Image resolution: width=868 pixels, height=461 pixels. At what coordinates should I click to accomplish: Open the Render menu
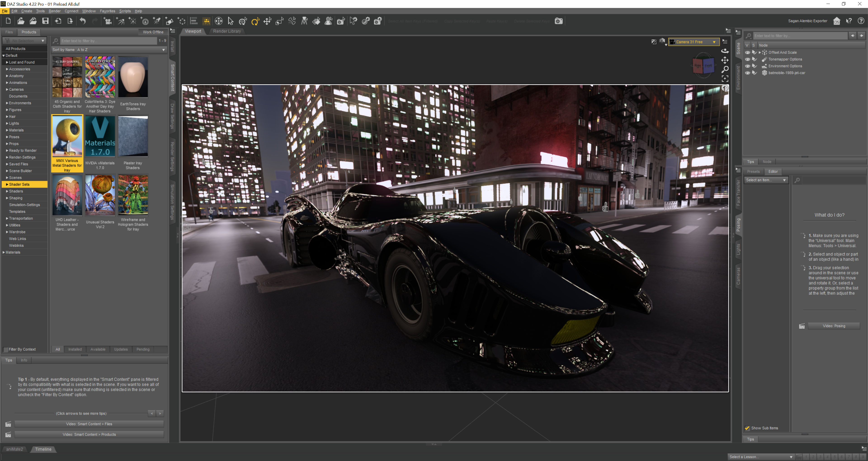(54, 11)
